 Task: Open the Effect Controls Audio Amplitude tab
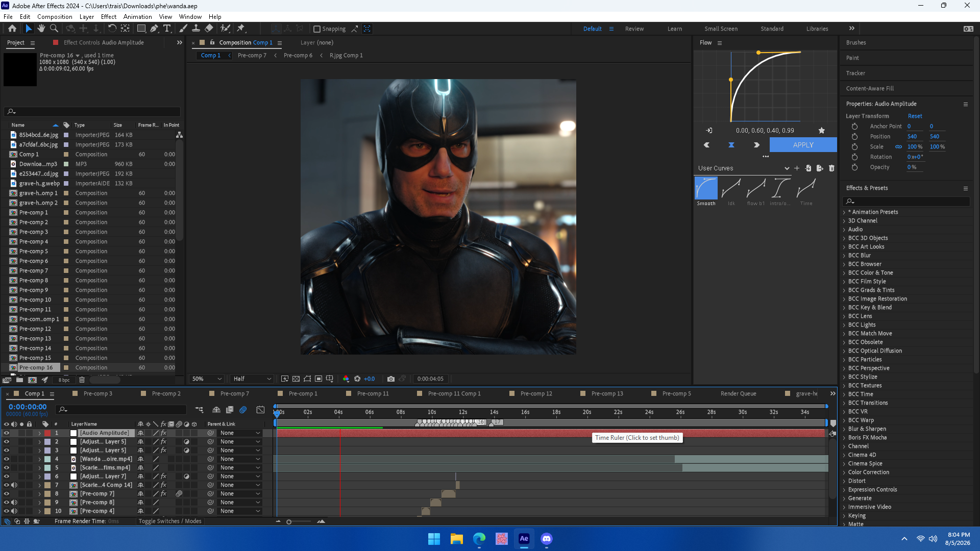[x=104, y=43]
